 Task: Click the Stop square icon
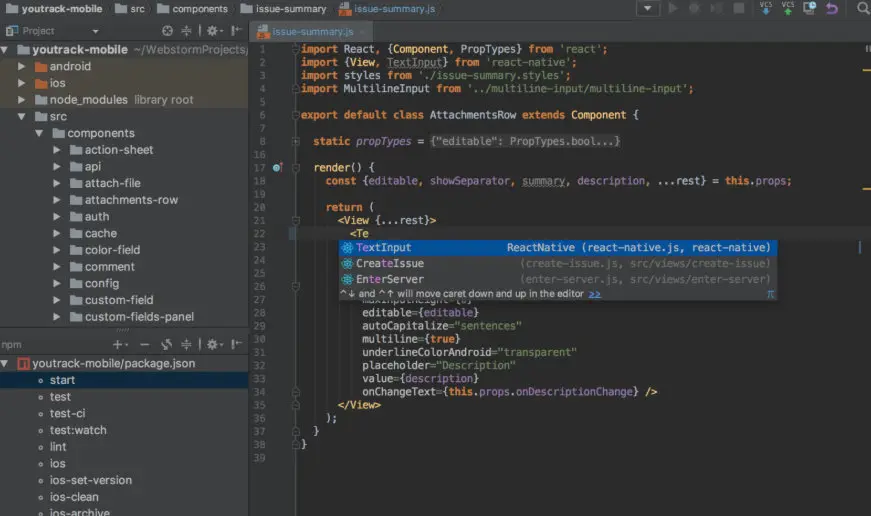739,8
